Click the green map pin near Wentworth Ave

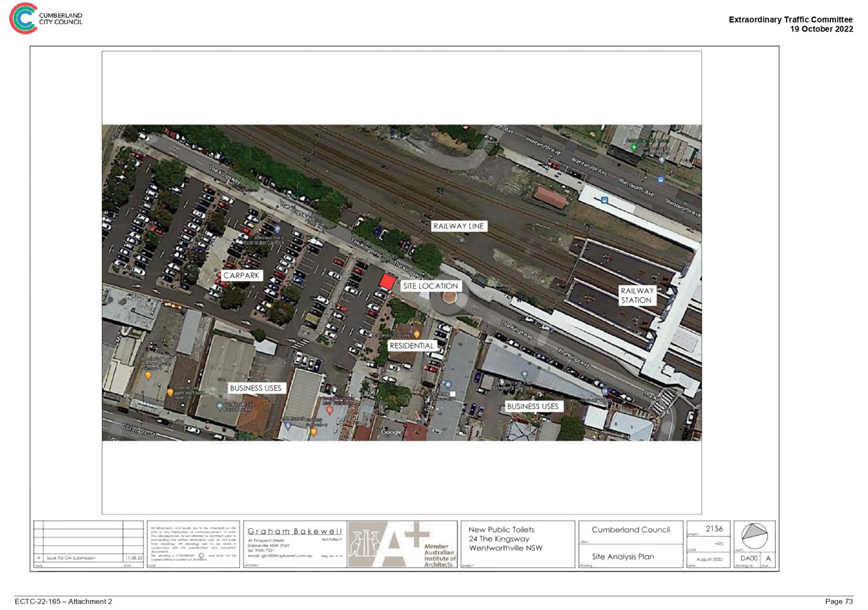point(634,148)
